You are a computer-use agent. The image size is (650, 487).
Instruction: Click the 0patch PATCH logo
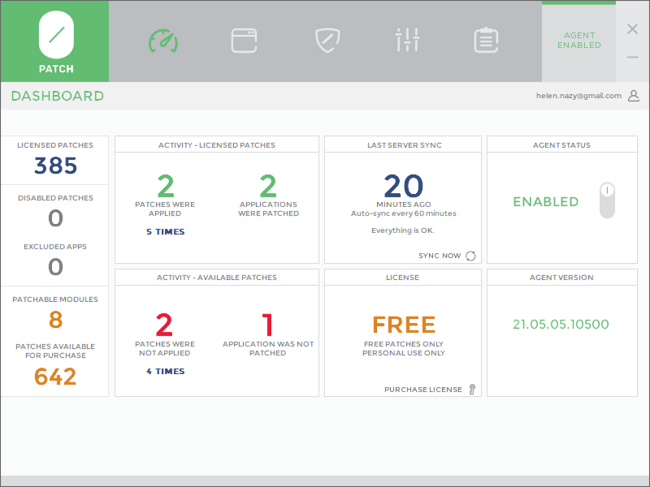(56, 41)
